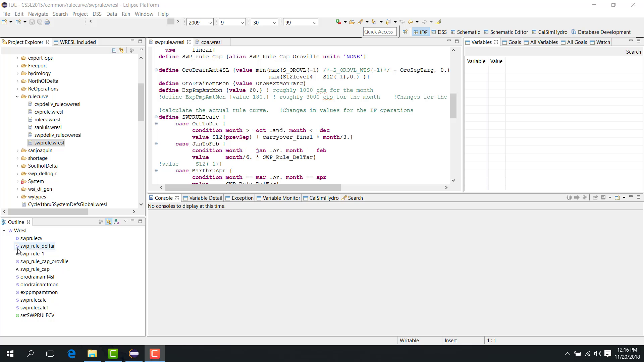The height and width of the screenshot is (362, 644).
Task: Click the Save All toolbar icon
Action: click(40, 22)
